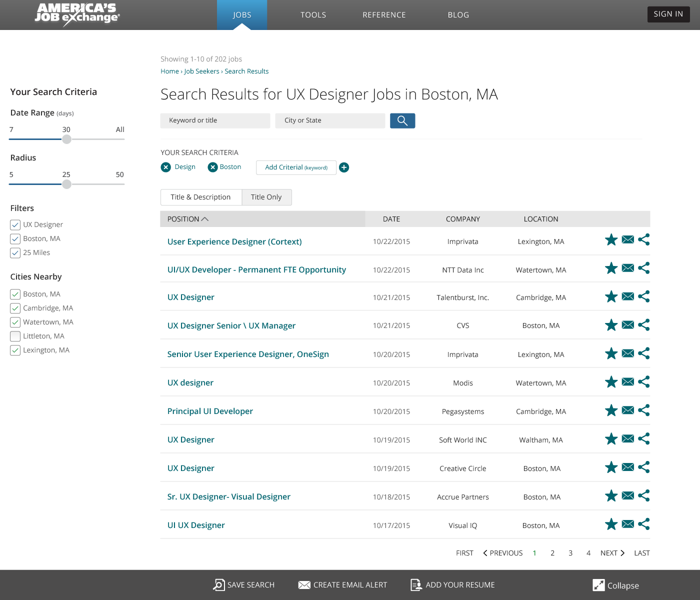Viewport: 700px width, 600px height.
Task: Uncheck the Lexington, MA city checkbox
Action: [15, 350]
